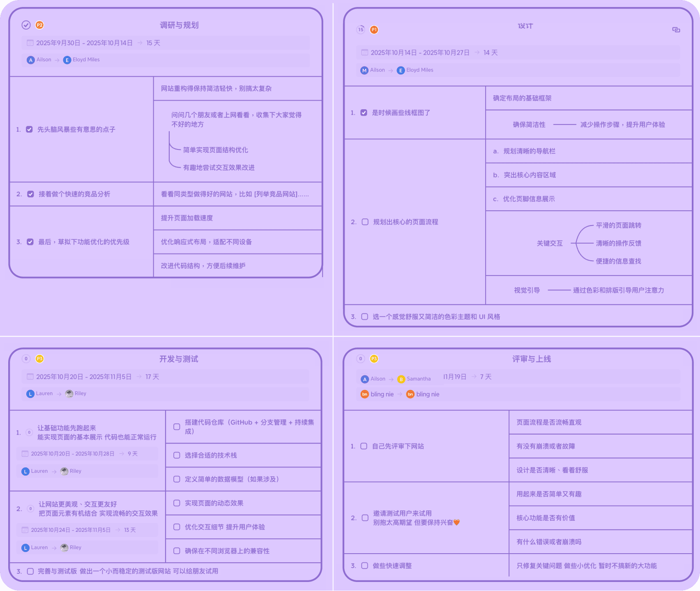The height and width of the screenshot is (591, 700).
Task: Click the heart emoji in 邀请测试用户 task
Action: pos(456,522)
